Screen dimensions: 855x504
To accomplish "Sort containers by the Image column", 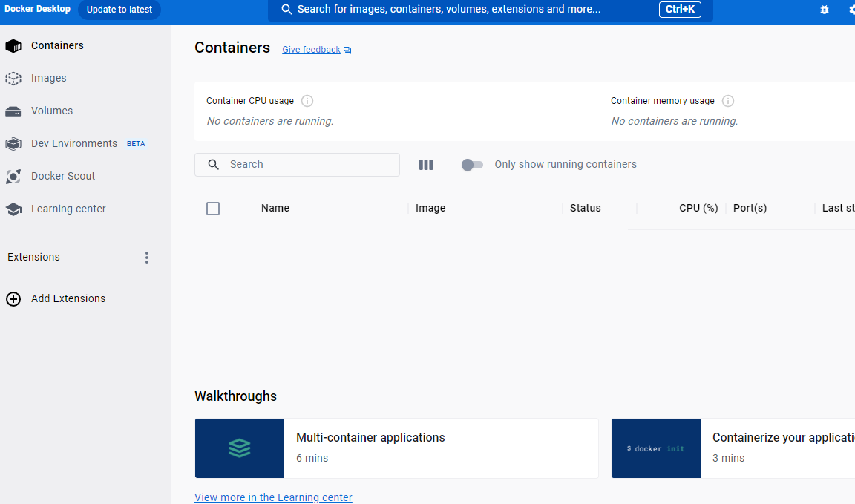I will pos(430,208).
